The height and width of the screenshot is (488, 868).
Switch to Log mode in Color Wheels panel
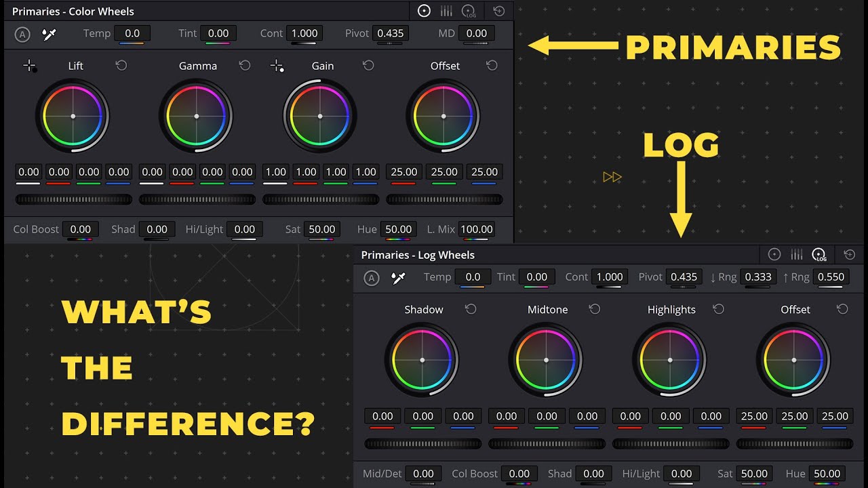(469, 11)
